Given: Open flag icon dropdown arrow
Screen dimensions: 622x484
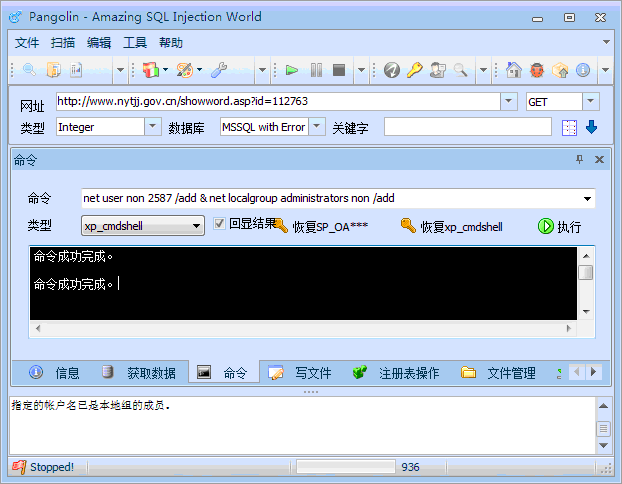Looking at the screenshot, I should click(165, 70).
